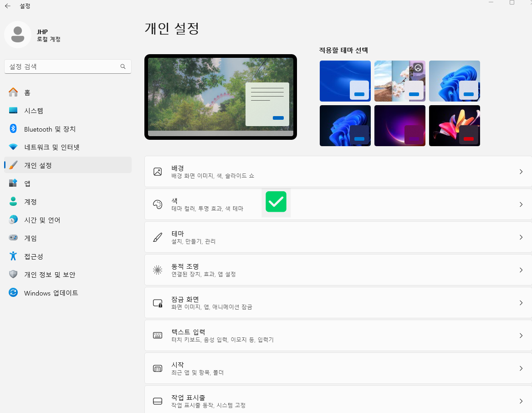Click the 앱 icon in the sidebar

tap(13, 183)
